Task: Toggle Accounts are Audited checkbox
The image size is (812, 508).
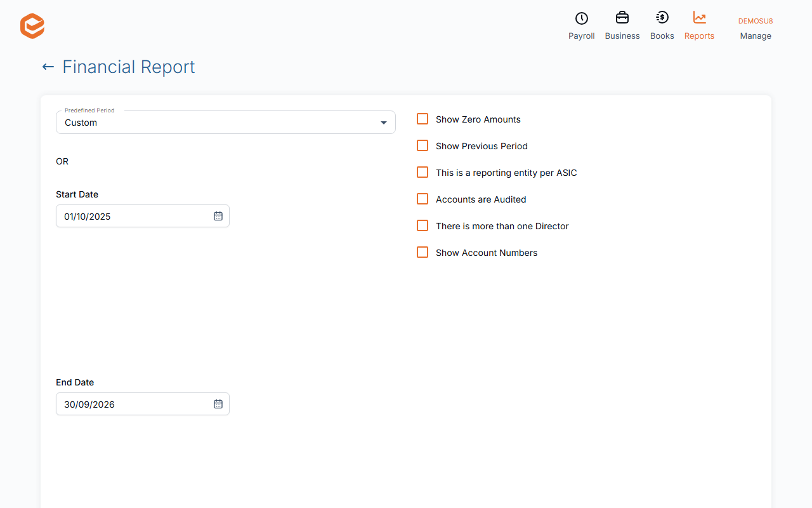Action: click(x=422, y=199)
